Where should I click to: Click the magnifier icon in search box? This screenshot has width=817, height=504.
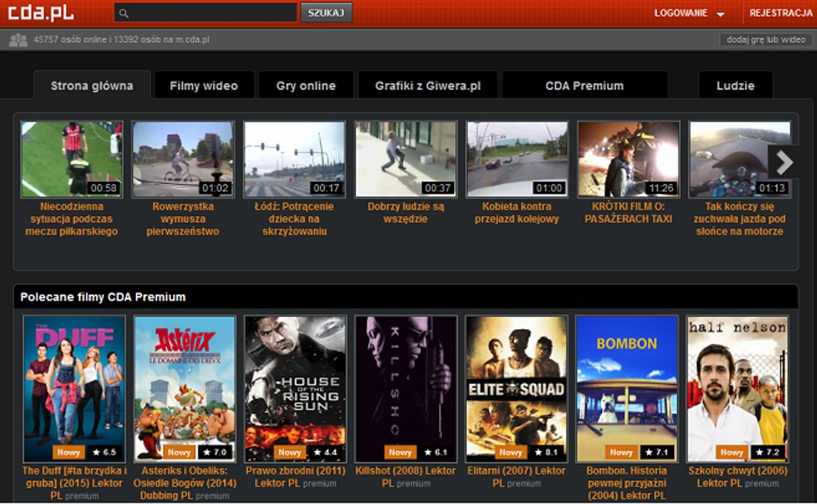coord(123,13)
